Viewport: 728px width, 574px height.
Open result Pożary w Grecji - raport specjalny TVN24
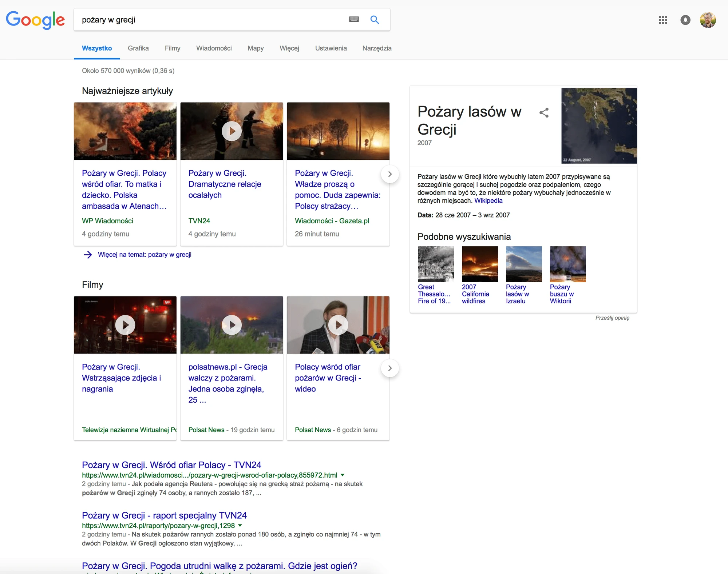click(x=164, y=515)
